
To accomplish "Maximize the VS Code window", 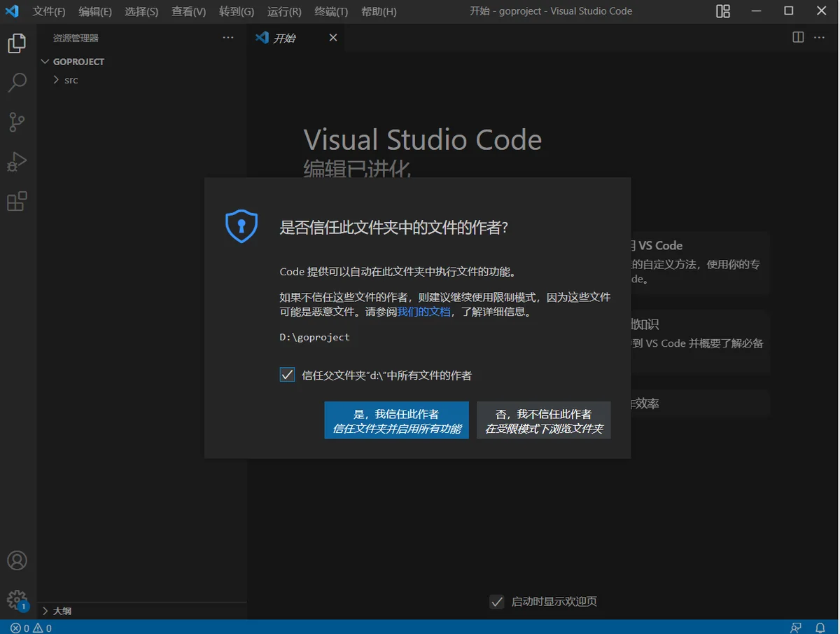I will pos(789,11).
